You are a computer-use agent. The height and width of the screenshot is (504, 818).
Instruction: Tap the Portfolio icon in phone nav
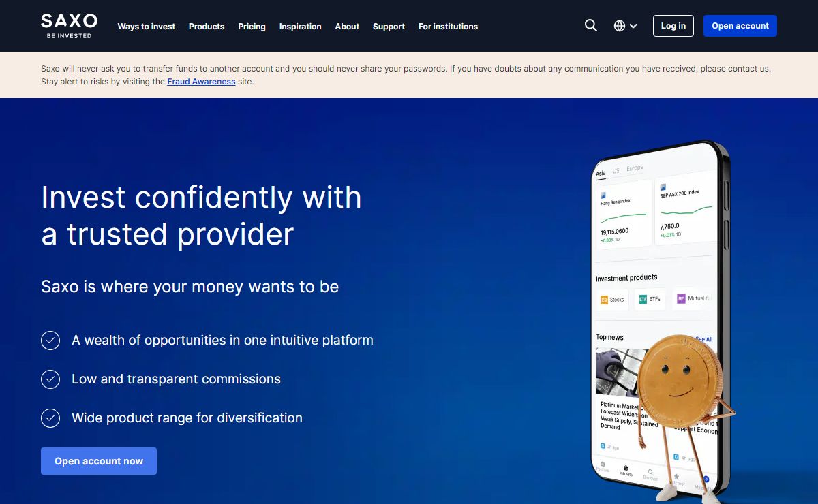pos(603,466)
